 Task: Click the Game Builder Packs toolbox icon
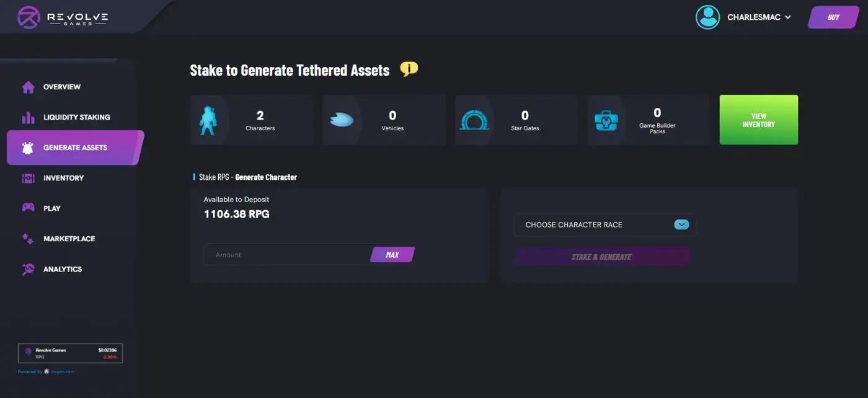606,120
